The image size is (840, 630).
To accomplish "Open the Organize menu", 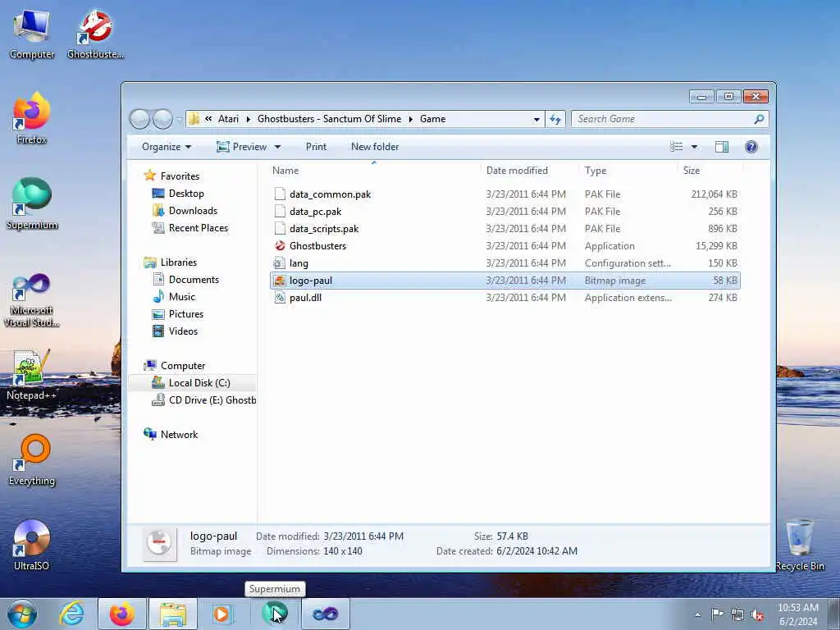I will (166, 147).
